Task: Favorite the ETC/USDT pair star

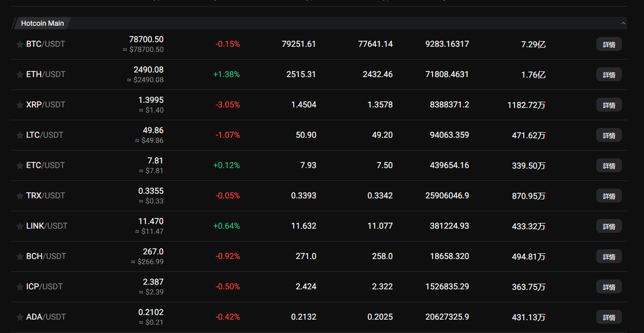Action: pos(20,165)
